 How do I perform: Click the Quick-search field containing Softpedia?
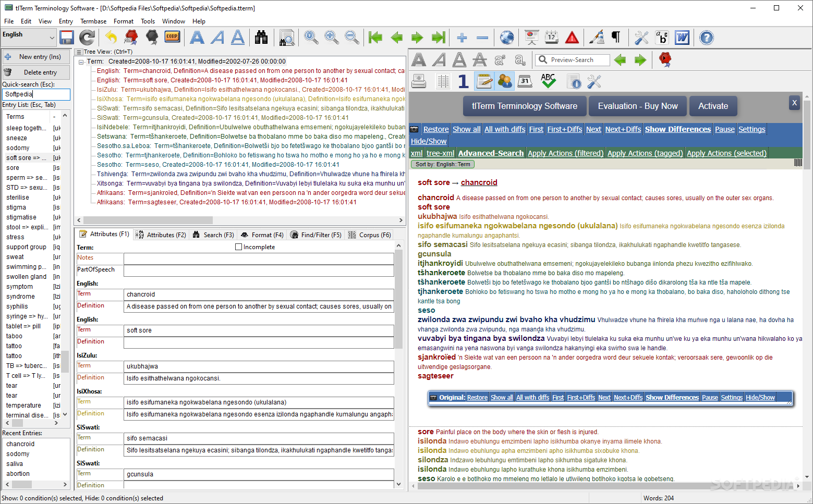36,94
